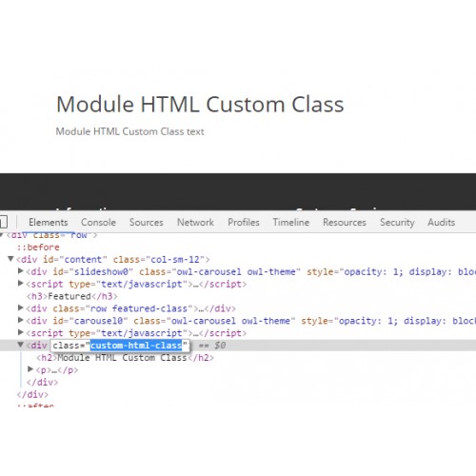Open the Elements tab in DevTools

(49, 222)
